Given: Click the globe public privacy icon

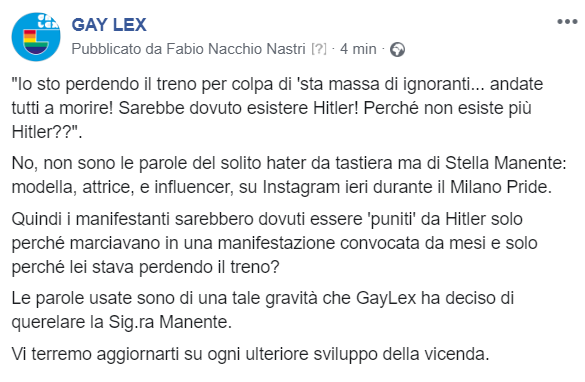Looking at the screenshot, I should point(397,50).
